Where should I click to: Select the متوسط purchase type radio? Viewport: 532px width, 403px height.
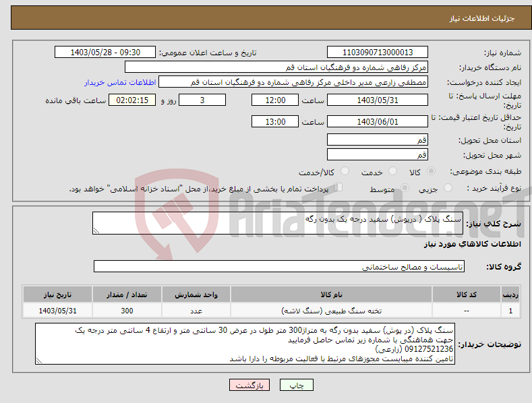click(405, 188)
